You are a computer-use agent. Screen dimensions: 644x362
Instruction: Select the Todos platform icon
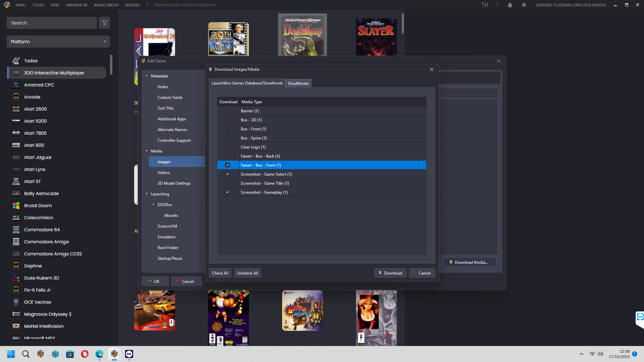click(16, 61)
